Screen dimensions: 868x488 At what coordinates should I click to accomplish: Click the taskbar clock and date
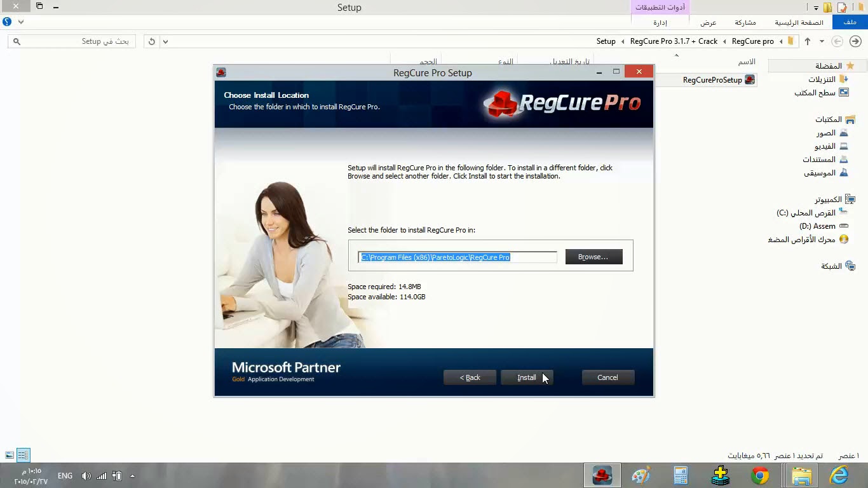point(31,476)
